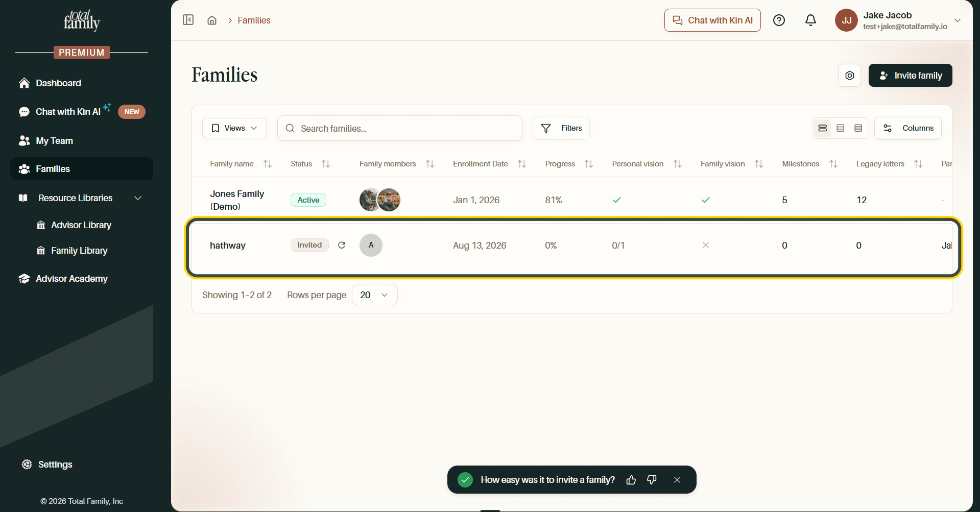Click Chat with Kin AI header button
The height and width of the screenshot is (512, 980).
pyautogui.click(x=712, y=20)
